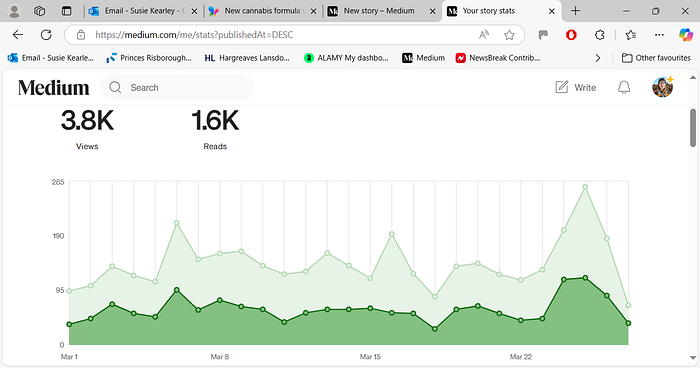Toggle the vertical tabs icon
Image resolution: width=700 pixels, height=368 pixels.
67,11
